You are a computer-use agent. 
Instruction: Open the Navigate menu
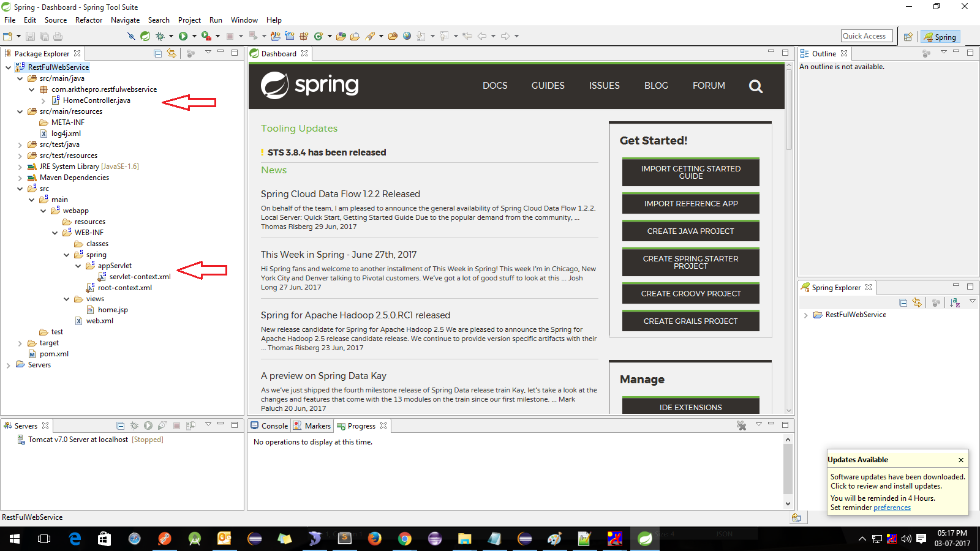[x=126, y=20]
